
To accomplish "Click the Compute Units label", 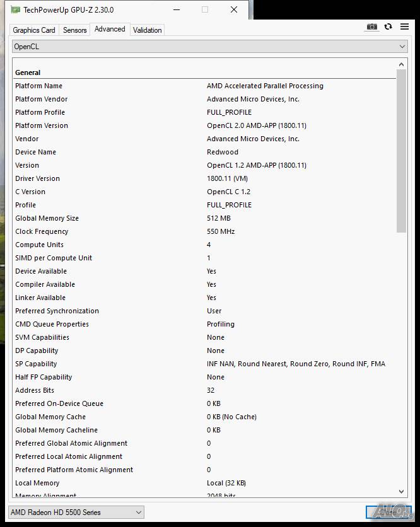I will (39, 245).
